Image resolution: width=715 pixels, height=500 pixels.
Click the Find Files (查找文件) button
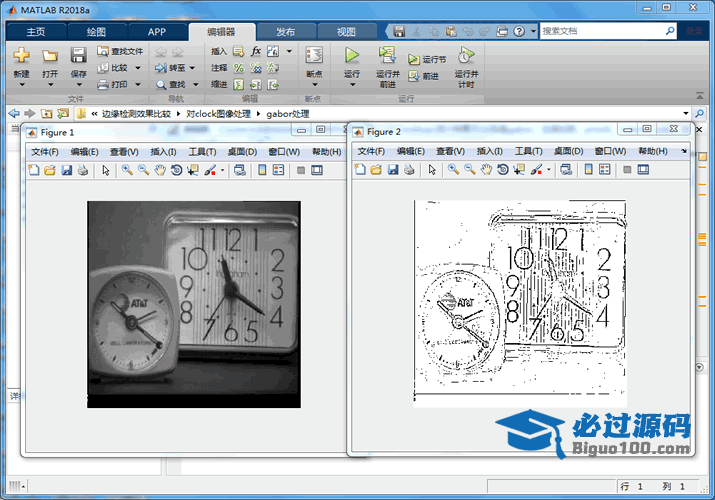click(121, 51)
